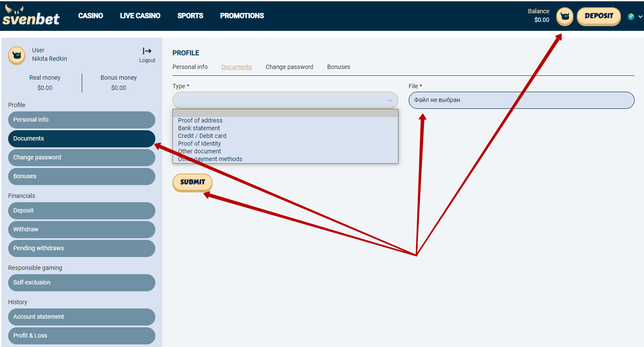View Account statement history
Screen dimensions: 644x347
(82, 317)
